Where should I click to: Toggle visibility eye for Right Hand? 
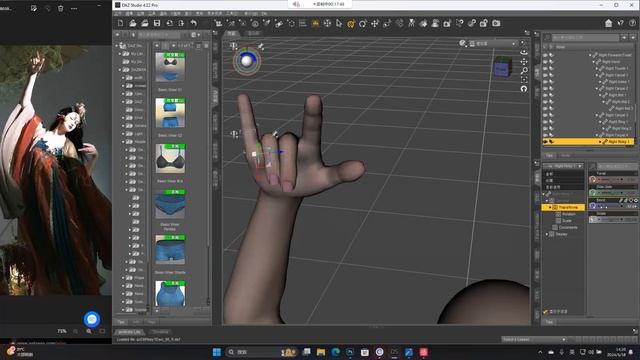click(x=545, y=62)
